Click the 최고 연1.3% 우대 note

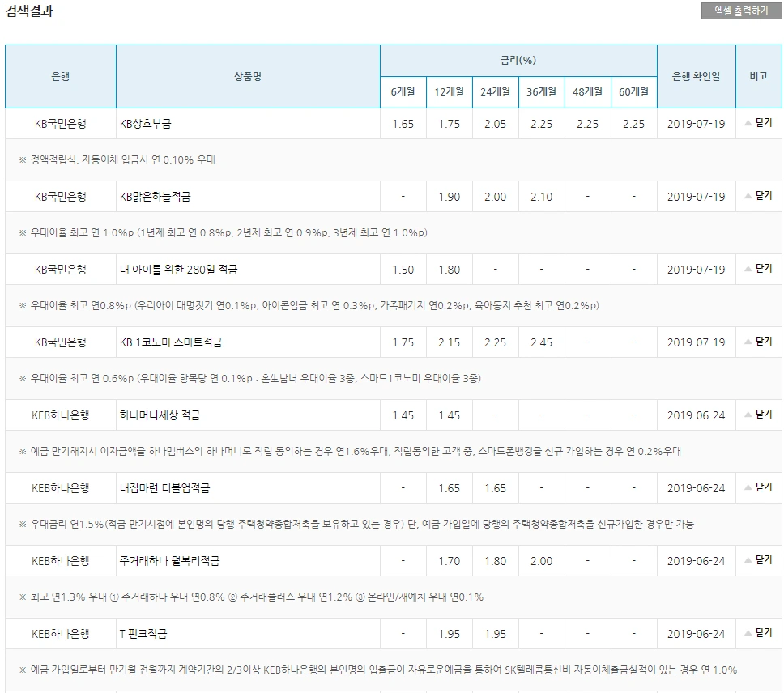click(x=251, y=597)
